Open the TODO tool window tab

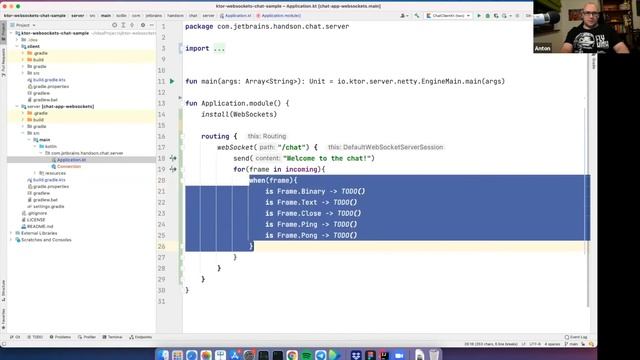coord(35,337)
